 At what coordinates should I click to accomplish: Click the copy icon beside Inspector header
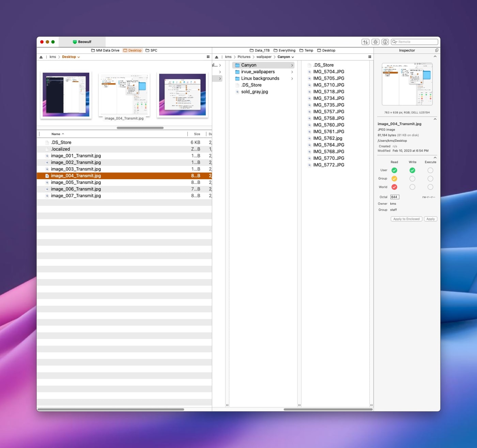tap(436, 50)
